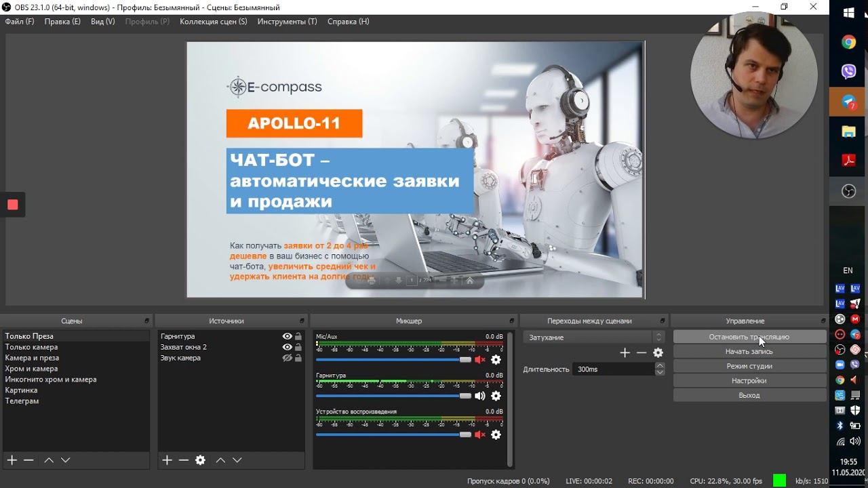Open the Вид menu
The image size is (868, 488).
(103, 22)
